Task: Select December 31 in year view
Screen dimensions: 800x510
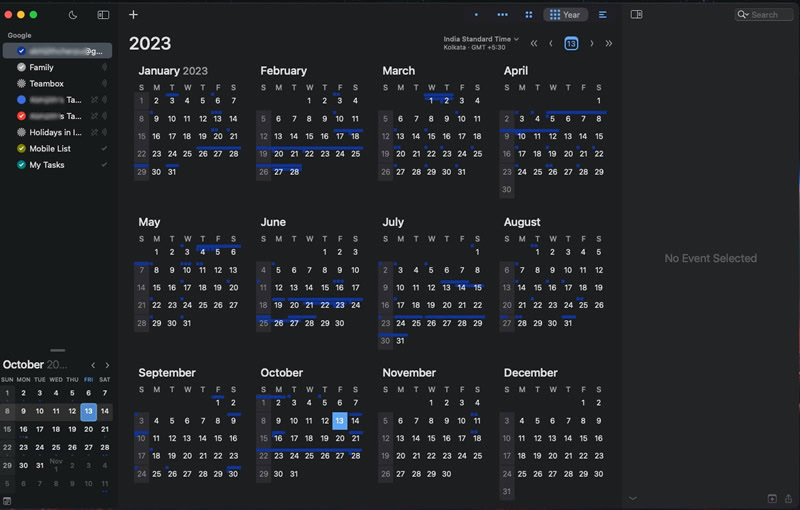Action: (506, 492)
